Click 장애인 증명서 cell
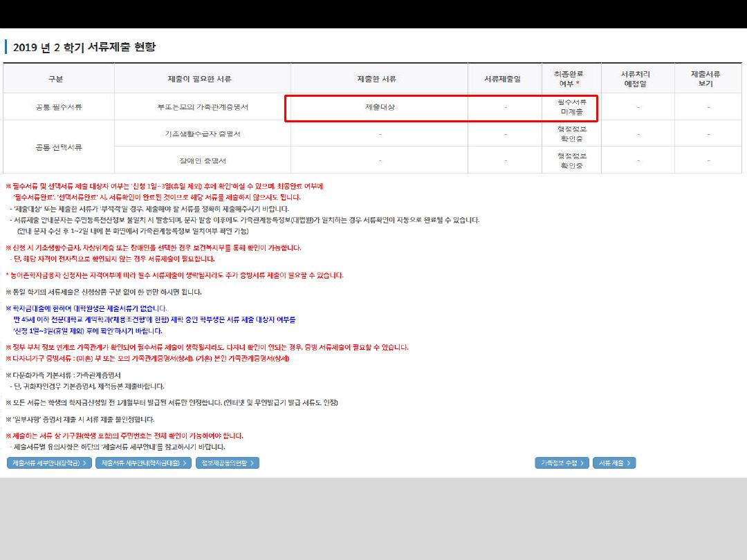The height and width of the screenshot is (560, 747). pos(203,161)
